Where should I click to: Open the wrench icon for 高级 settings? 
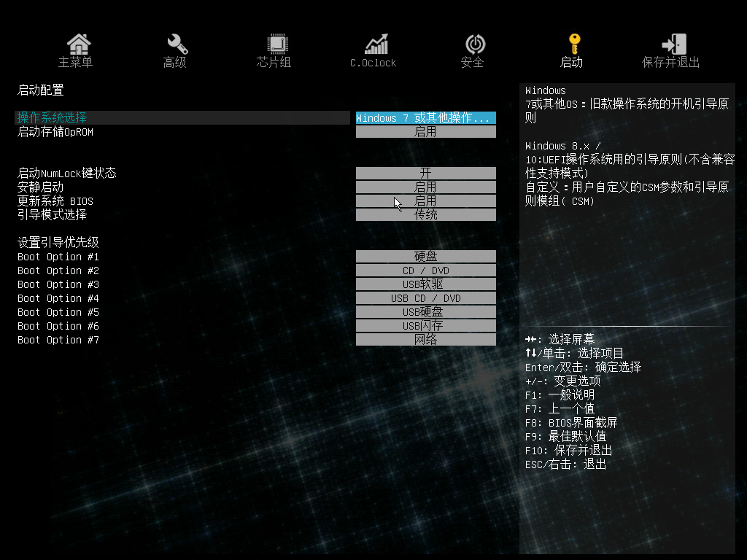pyautogui.click(x=177, y=44)
